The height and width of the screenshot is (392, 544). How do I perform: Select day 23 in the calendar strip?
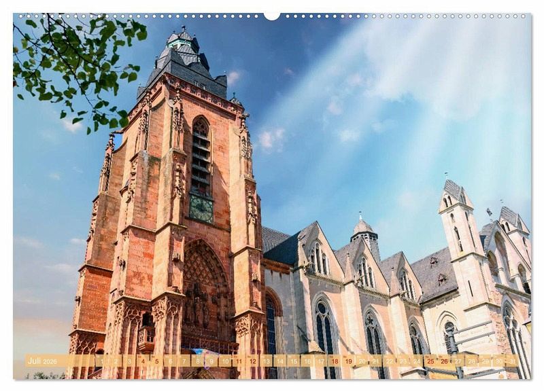(x=403, y=361)
